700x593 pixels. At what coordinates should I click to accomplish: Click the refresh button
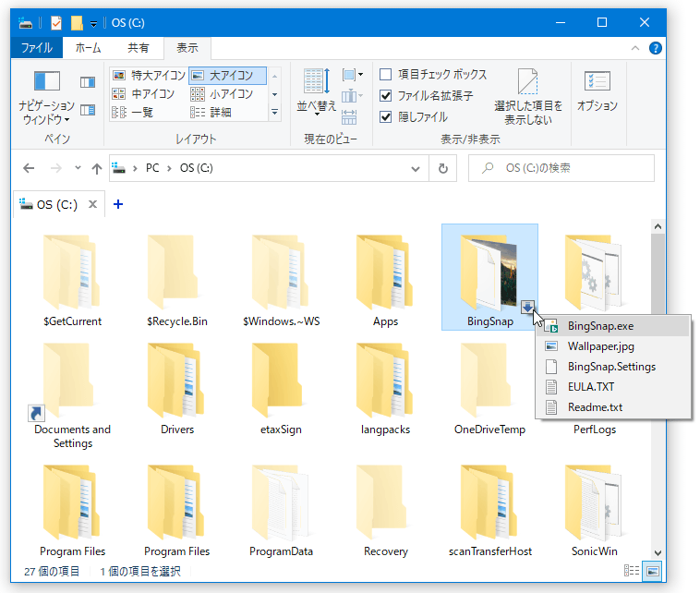pyautogui.click(x=443, y=168)
